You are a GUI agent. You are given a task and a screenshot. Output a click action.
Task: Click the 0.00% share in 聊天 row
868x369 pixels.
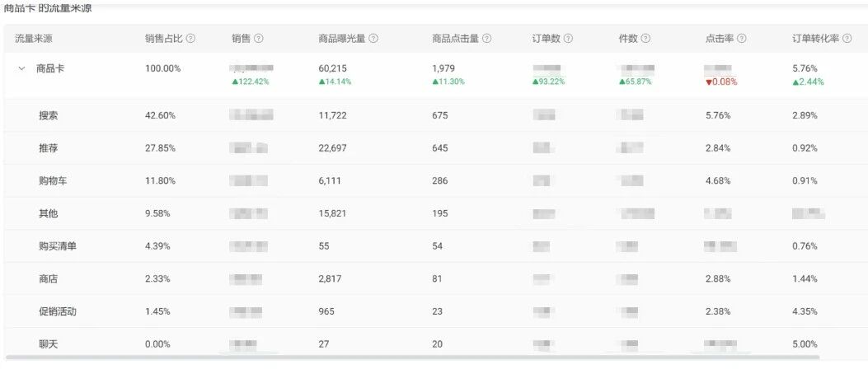click(x=158, y=344)
